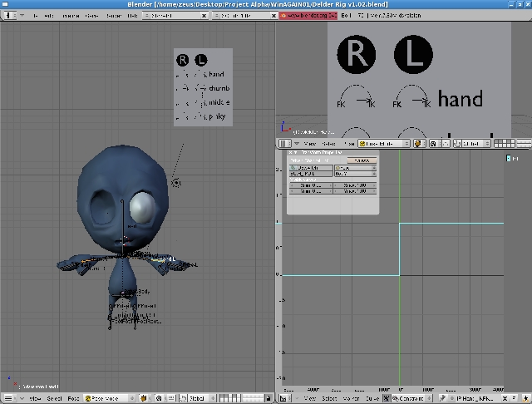Click the large R circle in the upper right viewport
This screenshot has width=532, height=404.
click(357, 54)
